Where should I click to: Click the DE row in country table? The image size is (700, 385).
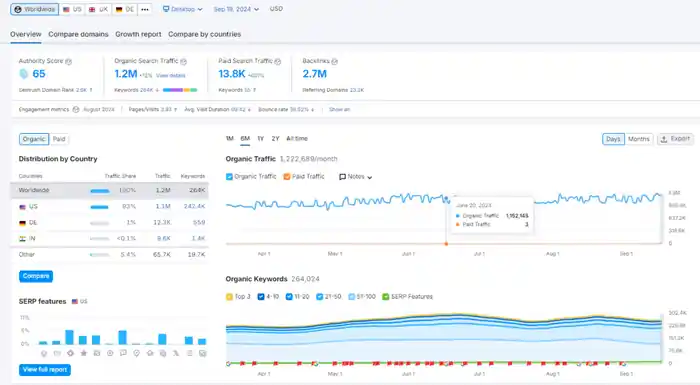[x=109, y=222]
